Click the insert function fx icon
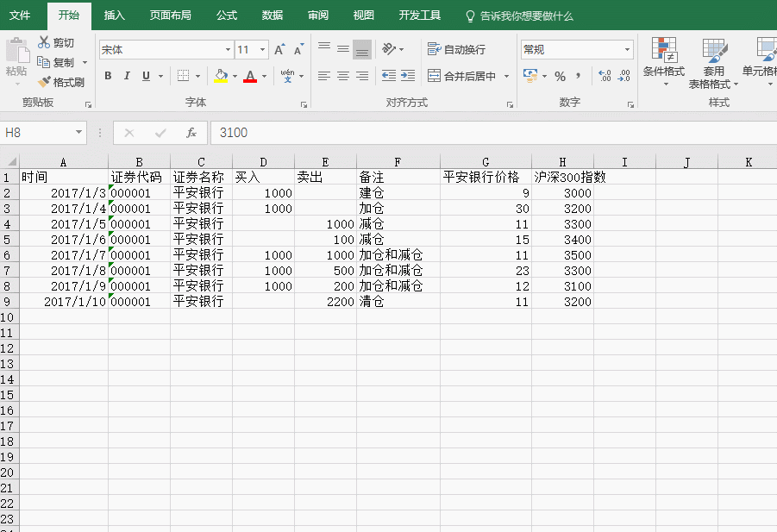The height and width of the screenshot is (532, 777). coord(191,133)
